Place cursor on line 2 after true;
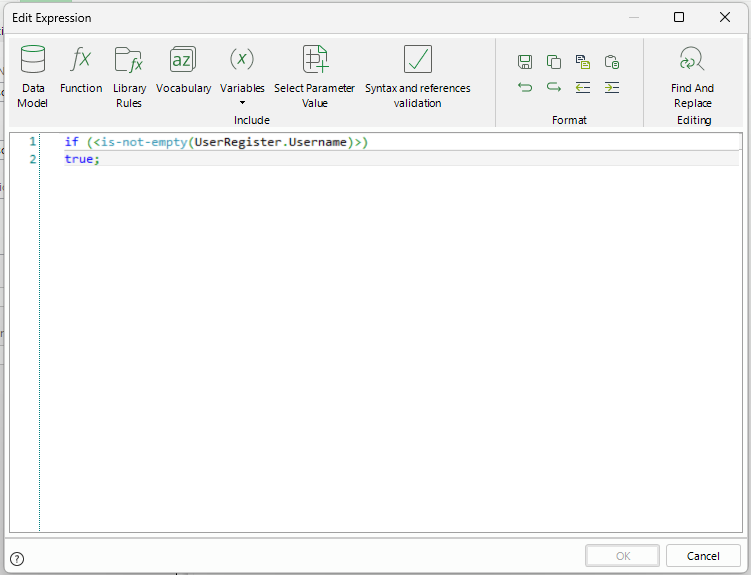This screenshot has height=575, width=751. [x=101, y=159]
